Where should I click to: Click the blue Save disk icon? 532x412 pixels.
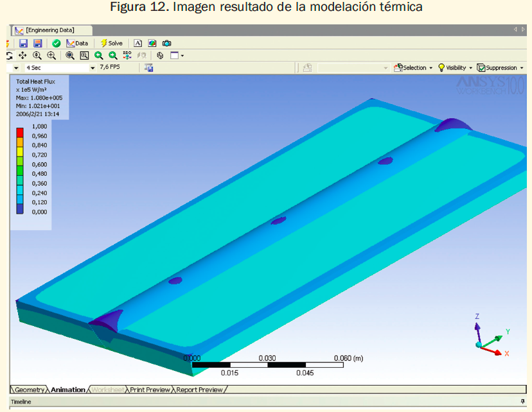coord(23,43)
